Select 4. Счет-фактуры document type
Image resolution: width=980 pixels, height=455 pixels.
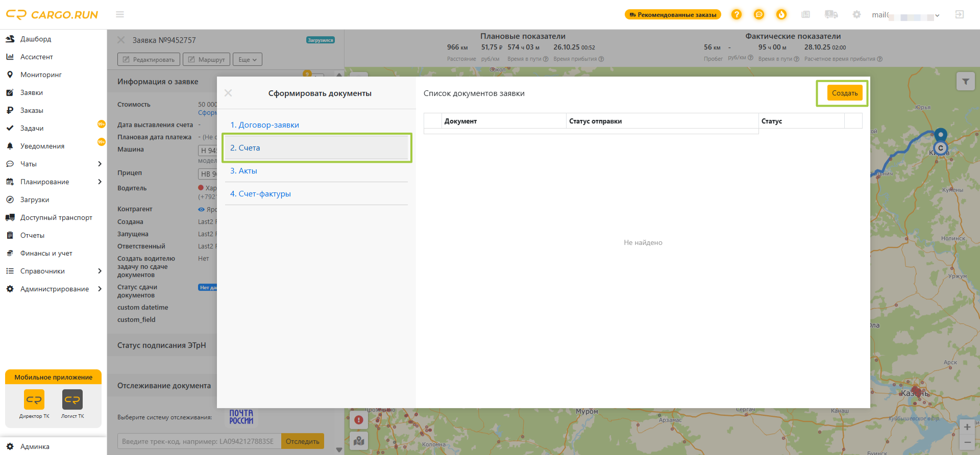pyautogui.click(x=316, y=193)
